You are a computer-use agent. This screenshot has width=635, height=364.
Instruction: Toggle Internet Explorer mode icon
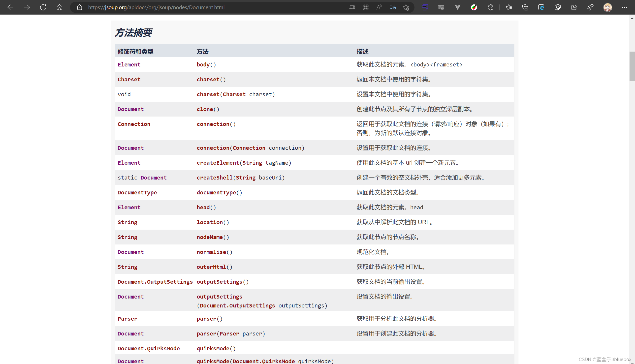(x=541, y=7)
